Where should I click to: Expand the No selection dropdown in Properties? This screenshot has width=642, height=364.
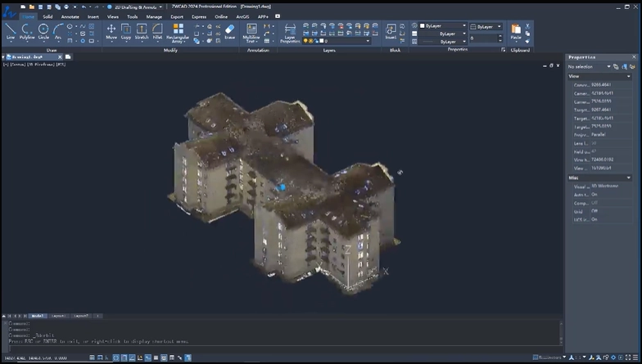point(590,67)
